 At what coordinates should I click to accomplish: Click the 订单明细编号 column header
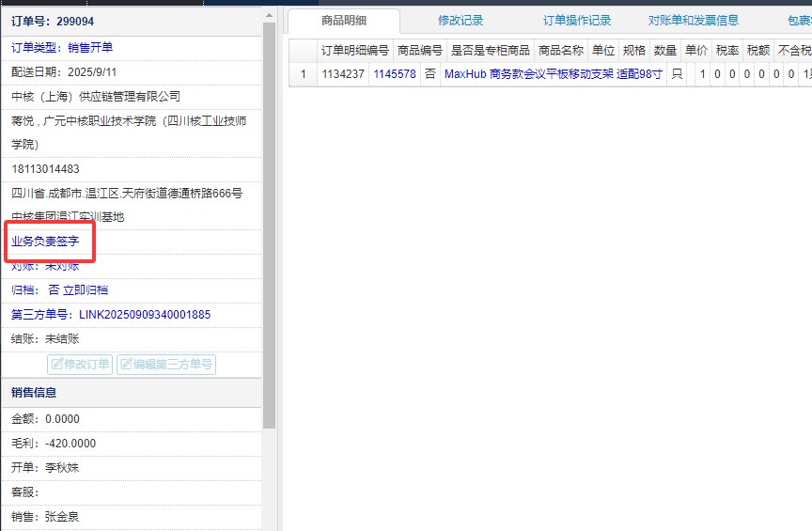tap(354, 51)
